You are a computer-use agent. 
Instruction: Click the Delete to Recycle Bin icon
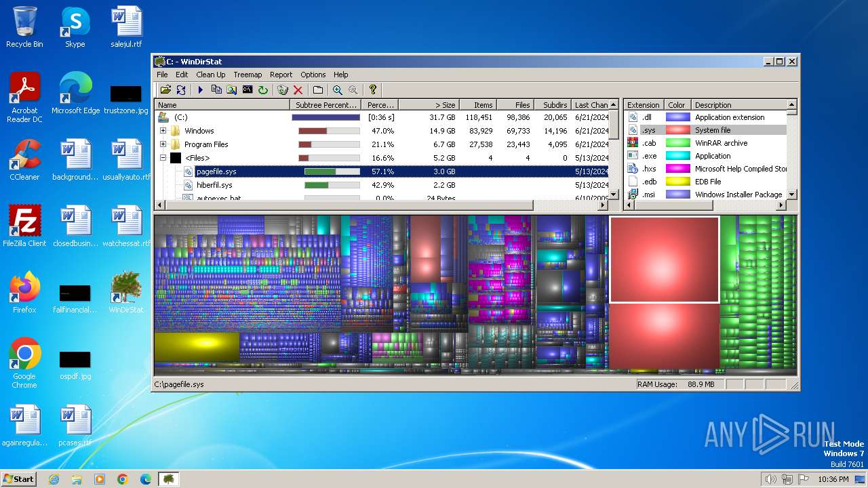tap(283, 89)
